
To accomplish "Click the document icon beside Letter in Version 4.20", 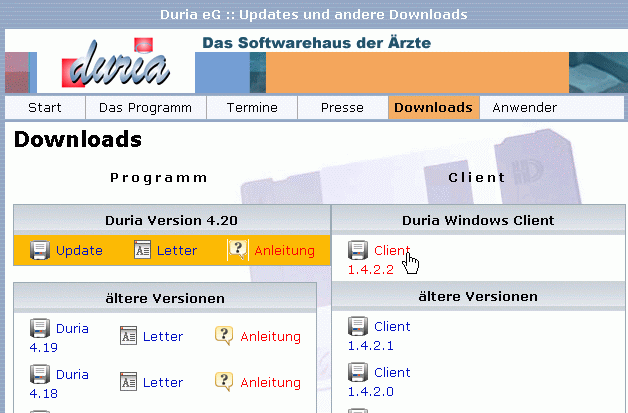I will click(142, 250).
